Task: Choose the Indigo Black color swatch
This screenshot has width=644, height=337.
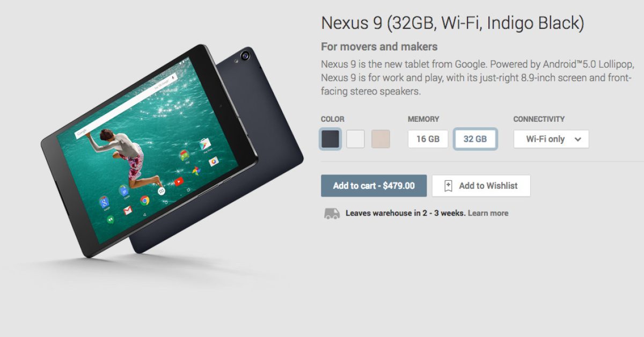Action: point(330,139)
